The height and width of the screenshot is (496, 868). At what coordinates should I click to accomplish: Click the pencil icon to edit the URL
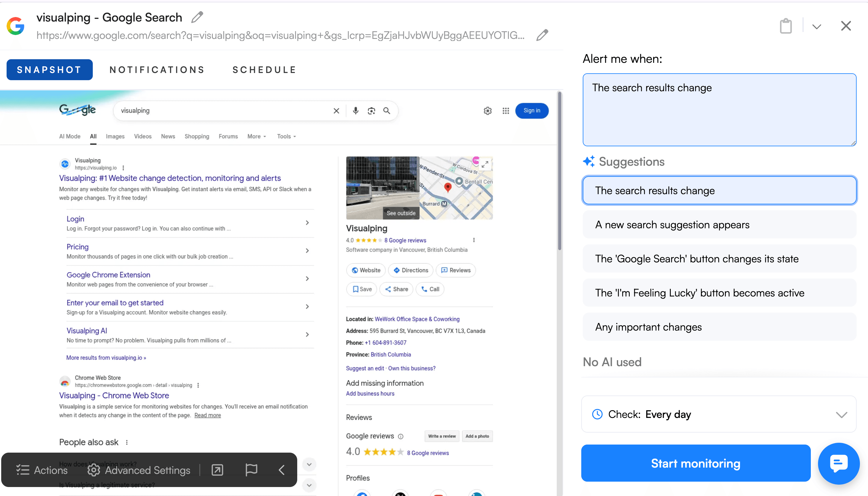click(x=542, y=35)
